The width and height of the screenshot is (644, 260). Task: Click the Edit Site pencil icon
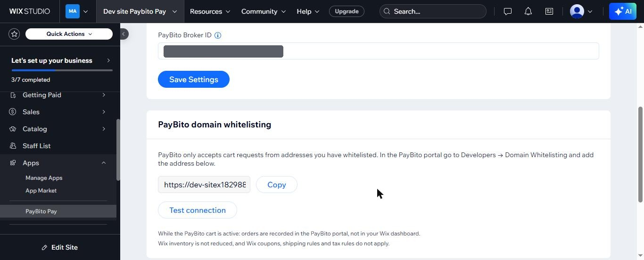coord(44,247)
